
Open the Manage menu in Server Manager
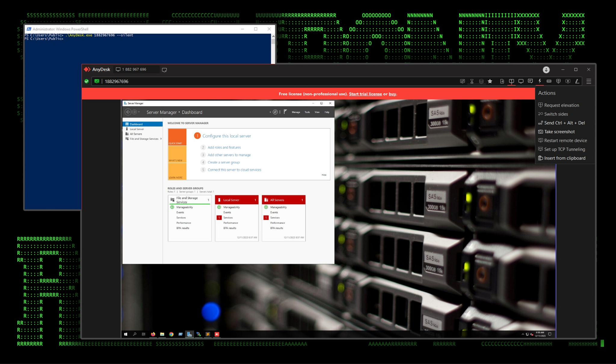point(296,112)
